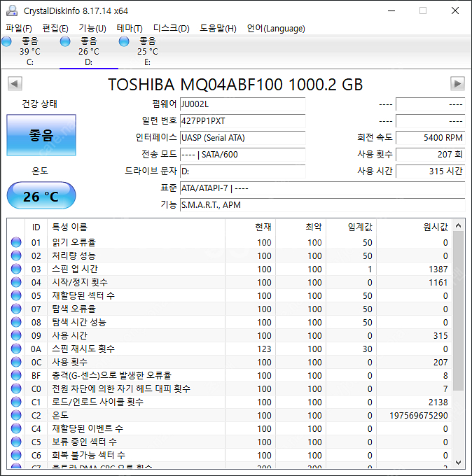Screen dimensions: 472x476
Task: Click the blue status orb above D: drive
Action: coord(65,41)
